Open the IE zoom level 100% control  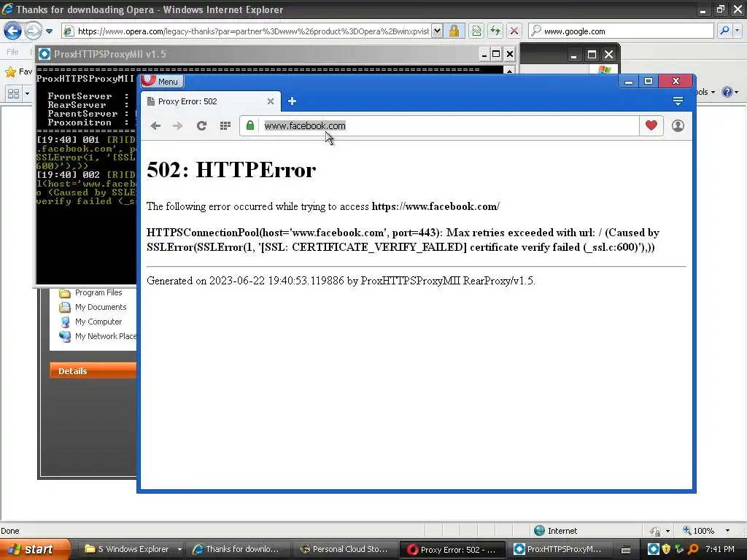(x=699, y=531)
